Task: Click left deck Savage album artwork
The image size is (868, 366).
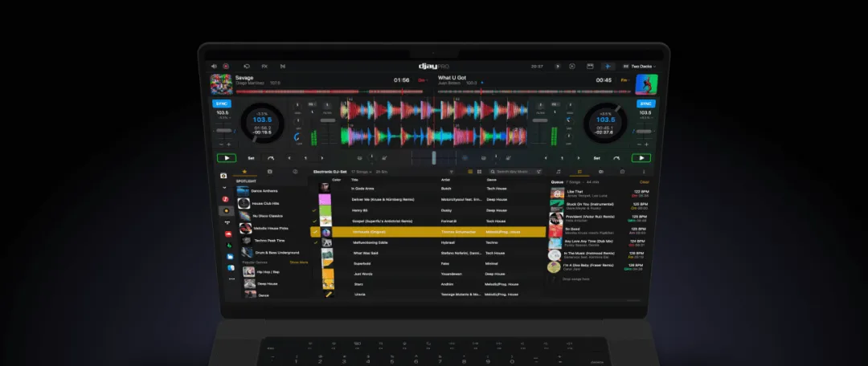Action: [222, 84]
